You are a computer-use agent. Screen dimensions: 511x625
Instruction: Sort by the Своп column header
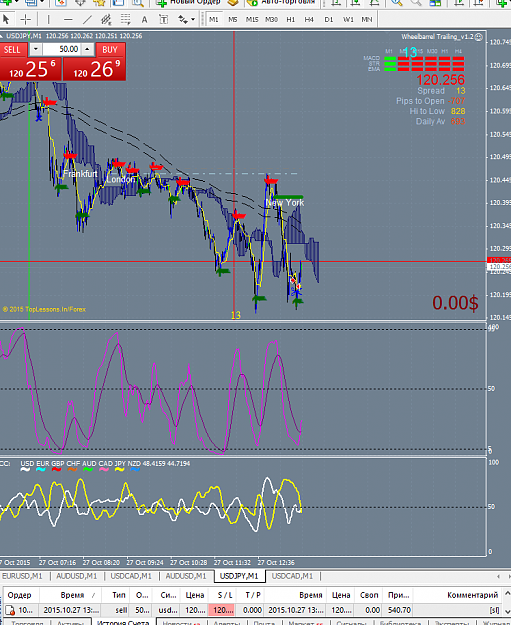(x=369, y=595)
